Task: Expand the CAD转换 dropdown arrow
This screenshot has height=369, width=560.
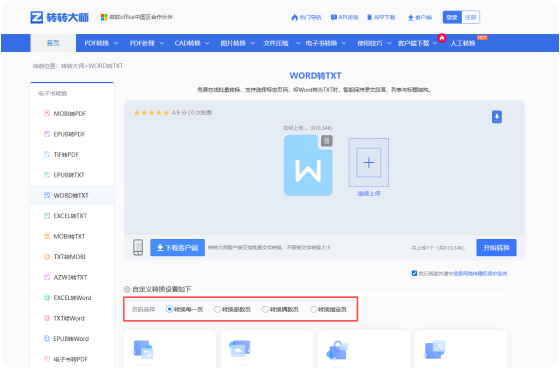Action: tap(207, 43)
